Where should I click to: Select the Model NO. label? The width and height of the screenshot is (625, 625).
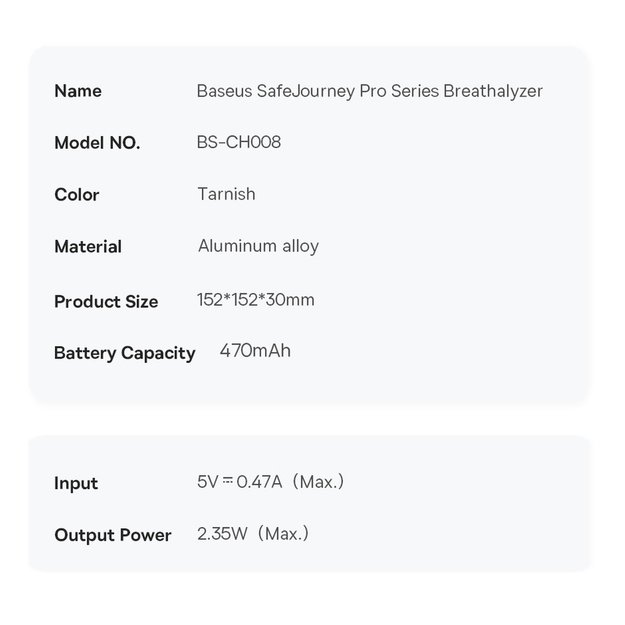click(x=97, y=143)
